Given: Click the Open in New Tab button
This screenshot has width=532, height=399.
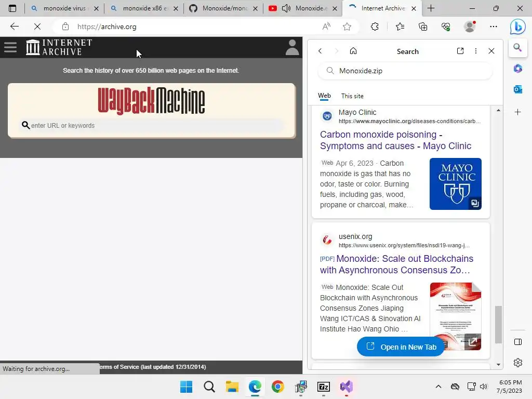Looking at the screenshot, I should 401,347.
